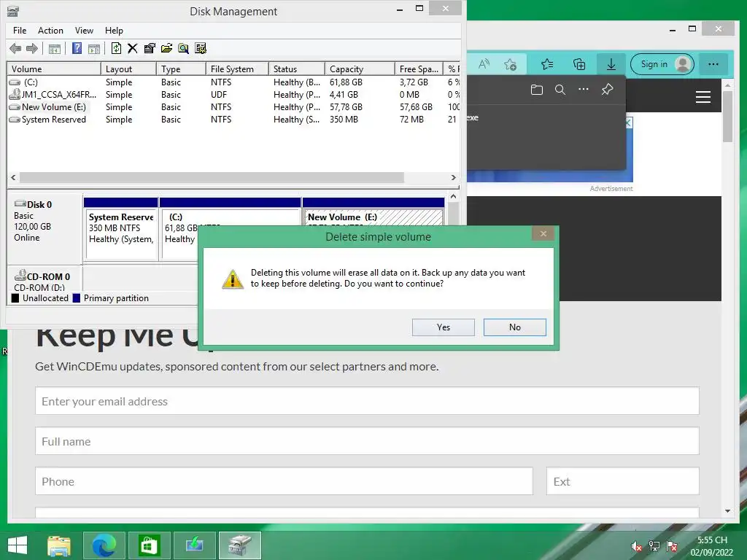Click more options dots in Downloads panel
The image size is (747, 560).
[x=584, y=90]
